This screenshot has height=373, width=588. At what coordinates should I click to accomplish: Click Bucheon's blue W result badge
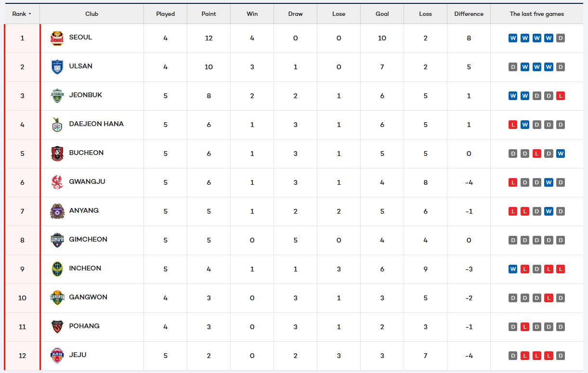(x=561, y=154)
